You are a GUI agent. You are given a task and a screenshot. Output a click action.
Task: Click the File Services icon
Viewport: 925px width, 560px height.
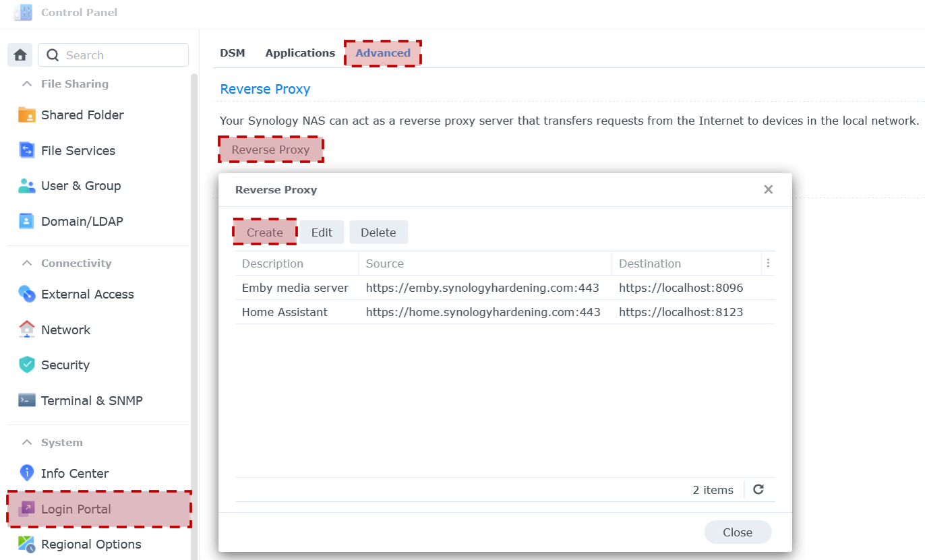27,150
